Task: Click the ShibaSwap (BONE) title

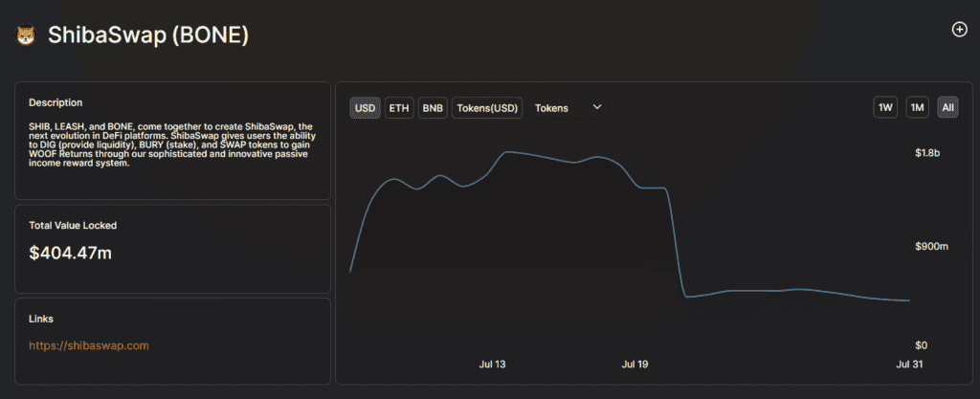Action: point(148,35)
